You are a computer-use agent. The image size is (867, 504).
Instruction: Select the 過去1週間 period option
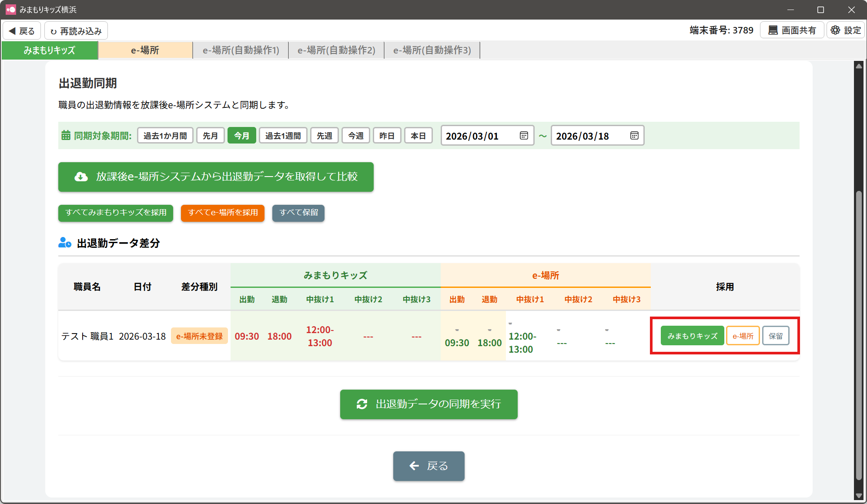click(283, 136)
